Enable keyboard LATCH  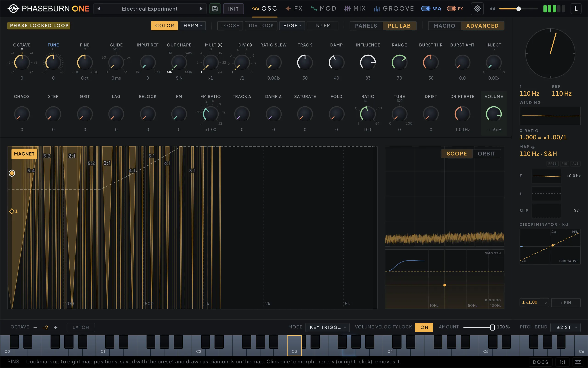81,327
